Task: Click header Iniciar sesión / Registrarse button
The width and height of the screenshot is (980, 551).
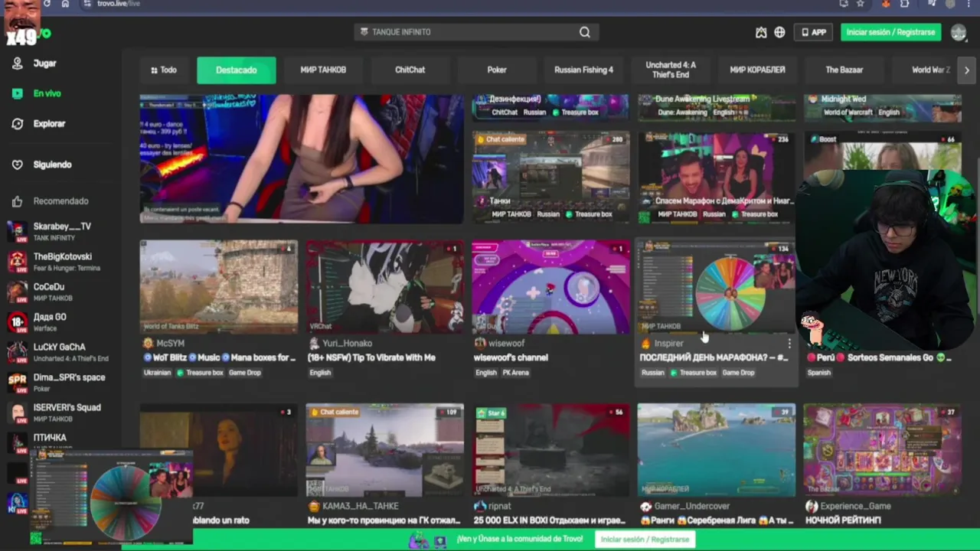Action: [x=890, y=32]
